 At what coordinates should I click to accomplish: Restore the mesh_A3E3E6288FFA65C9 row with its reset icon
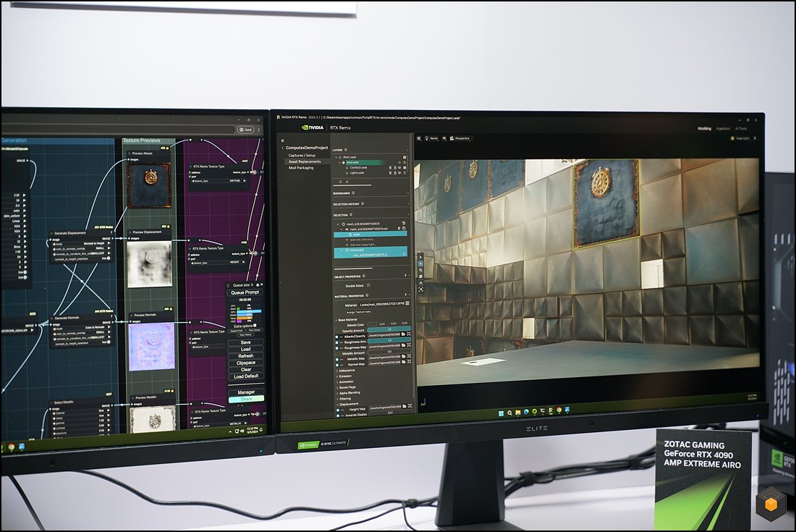point(404,224)
